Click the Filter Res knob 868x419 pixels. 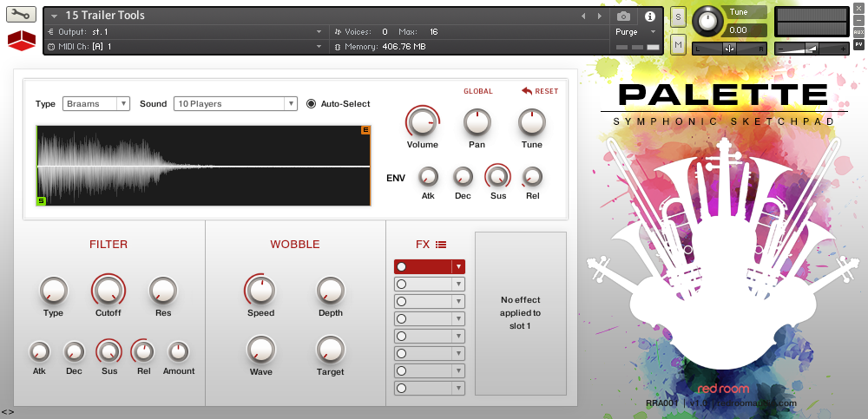click(x=163, y=291)
